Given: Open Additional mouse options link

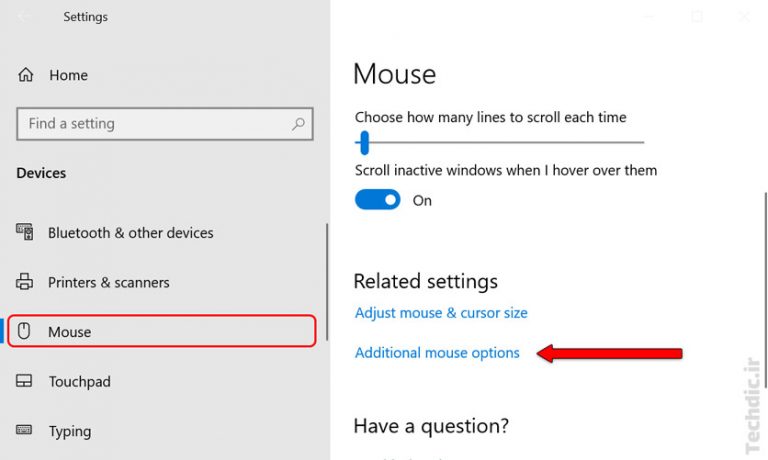Looking at the screenshot, I should (437, 353).
